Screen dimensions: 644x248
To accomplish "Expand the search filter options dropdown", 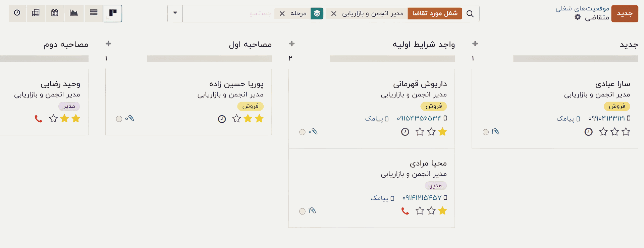I will (175, 13).
